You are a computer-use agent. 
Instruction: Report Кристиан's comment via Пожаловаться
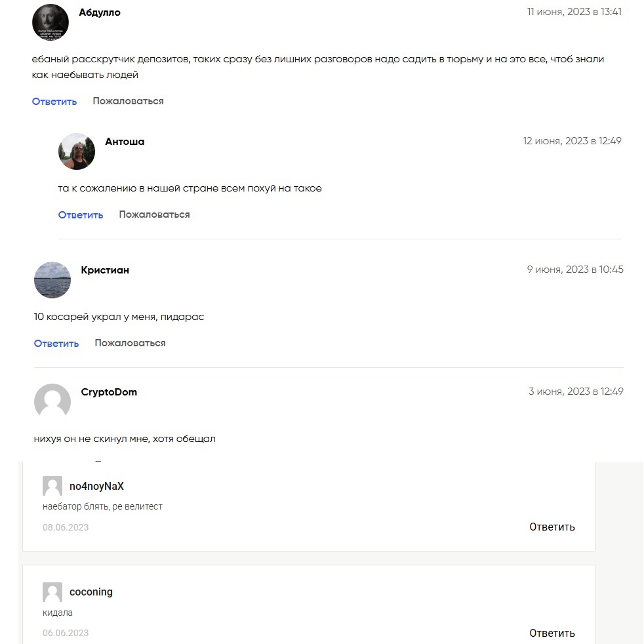coord(130,343)
